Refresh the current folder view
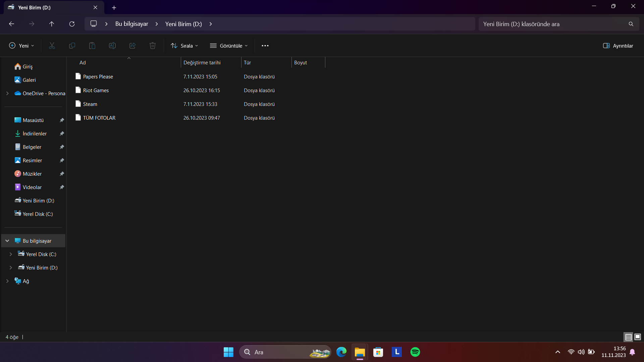Screen dimensions: 644x362 pos(72,24)
